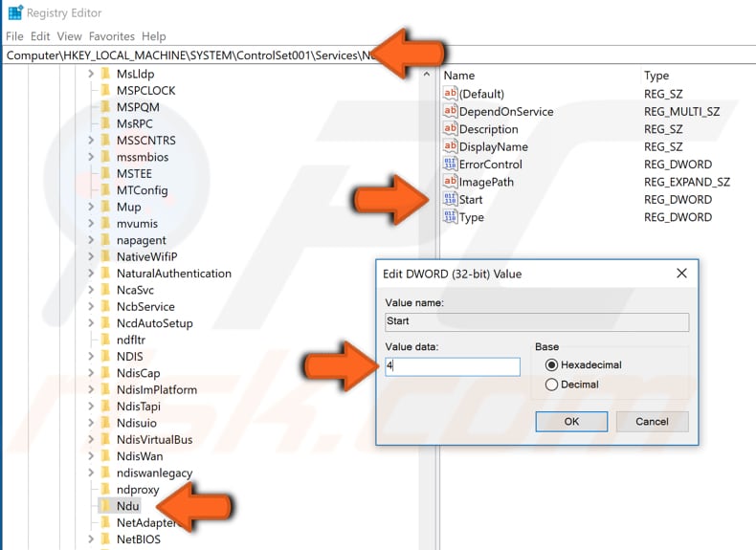The image size is (756, 550).
Task: Click the NcaSvc folder icon
Action: tap(105, 290)
